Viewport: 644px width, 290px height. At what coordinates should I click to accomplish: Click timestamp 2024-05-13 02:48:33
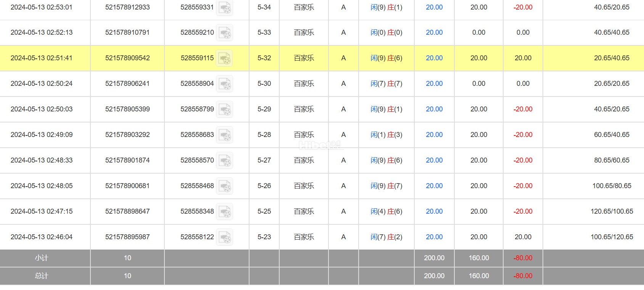(42, 160)
